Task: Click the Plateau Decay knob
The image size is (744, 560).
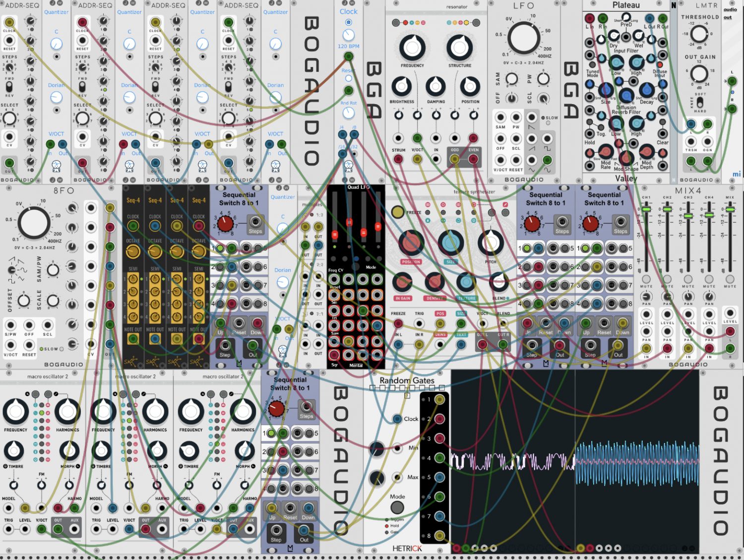Action: pos(647,90)
